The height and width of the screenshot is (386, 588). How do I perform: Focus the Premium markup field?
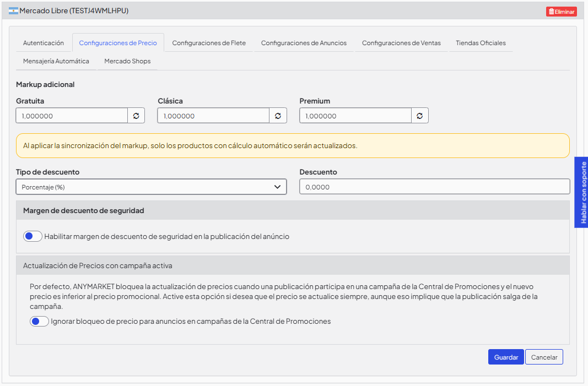click(x=355, y=116)
